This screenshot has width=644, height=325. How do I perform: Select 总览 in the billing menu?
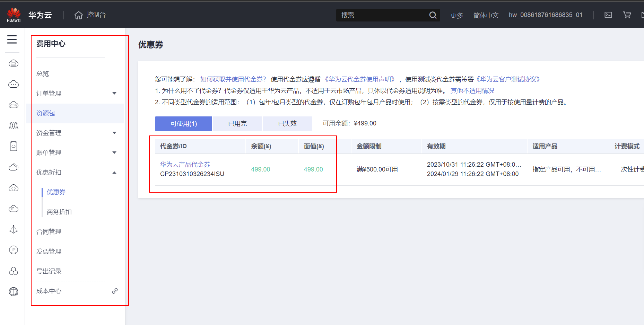[43, 73]
